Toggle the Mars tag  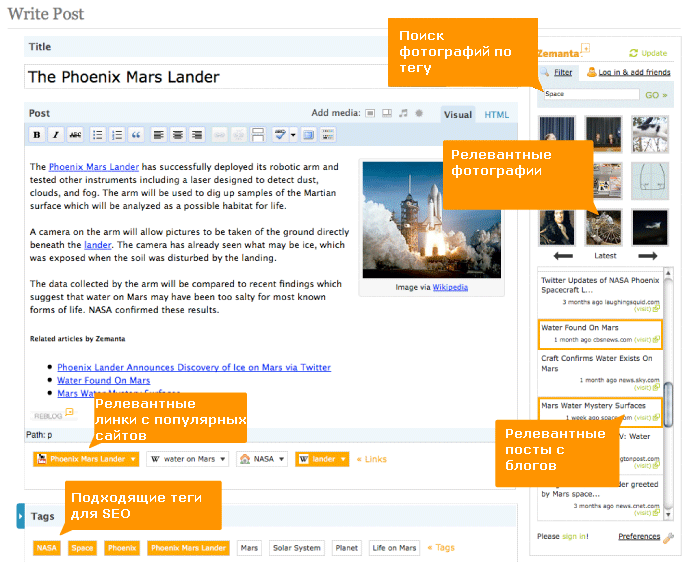[249, 548]
